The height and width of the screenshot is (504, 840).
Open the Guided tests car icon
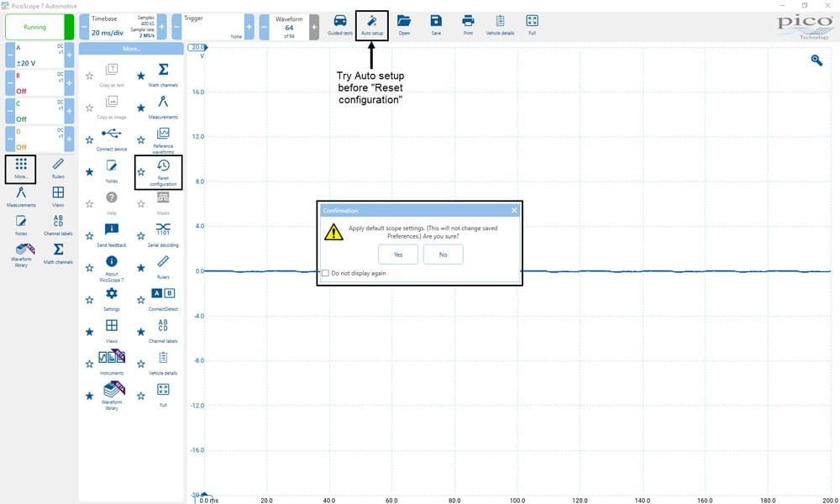(339, 24)
